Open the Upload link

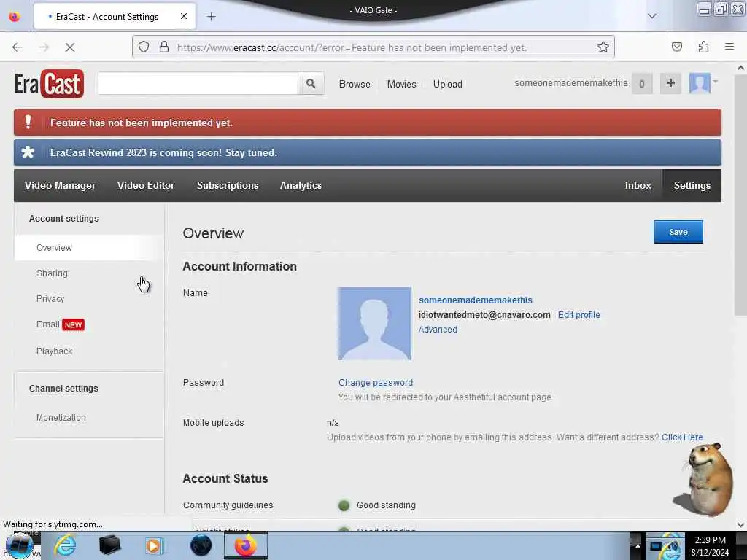(447, 85)
